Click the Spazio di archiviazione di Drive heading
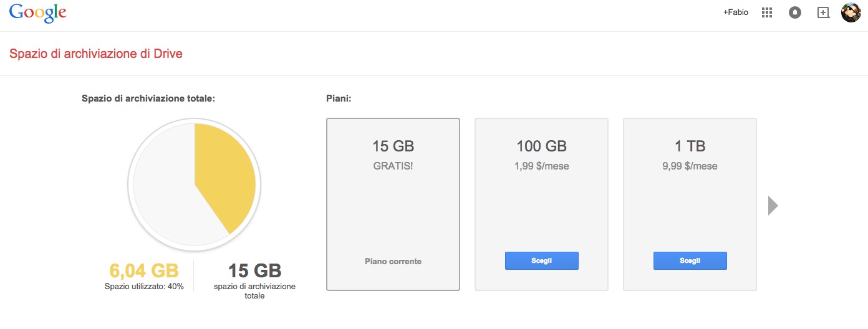The height and width of the screenshot is (329, 868). pyautogui.click(x=96, y=54)
